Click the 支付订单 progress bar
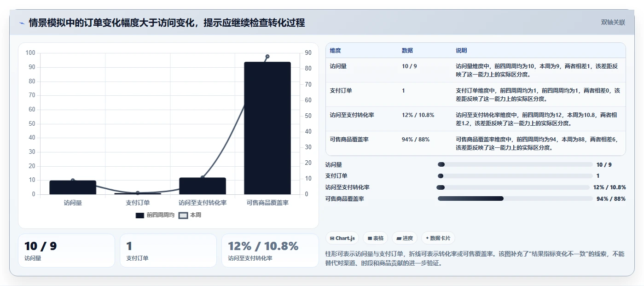The height and width of the screenshot is (286, 644). pyautogui.click(x=515, y=176)
